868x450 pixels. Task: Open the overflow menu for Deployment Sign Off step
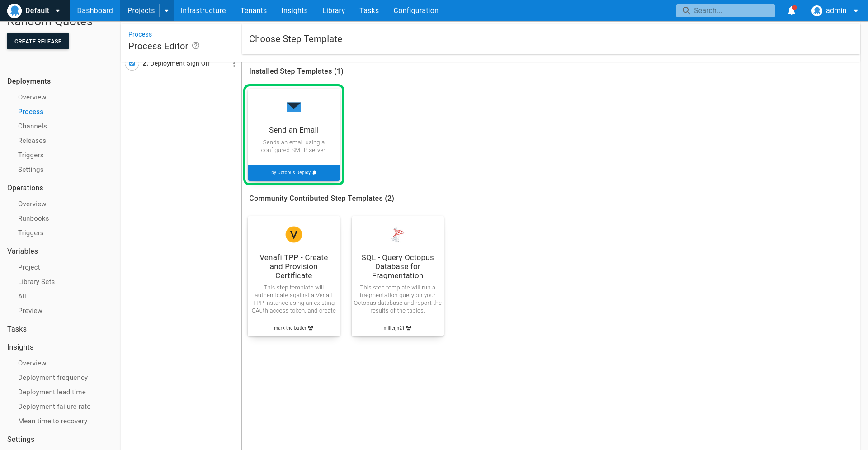tap(234, 65)
